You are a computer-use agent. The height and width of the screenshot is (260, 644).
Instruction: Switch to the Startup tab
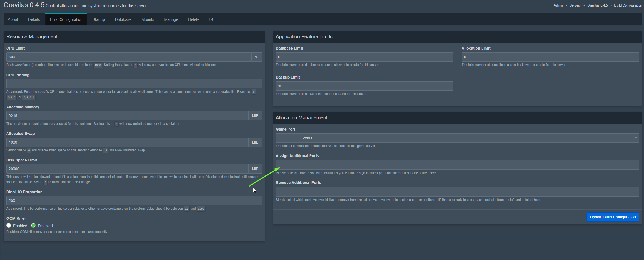coord(99,19)
